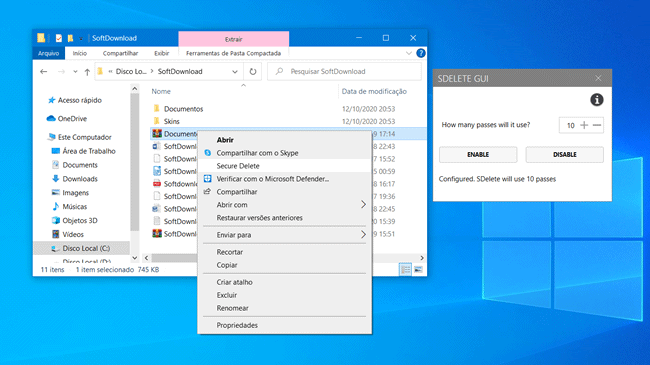
Task: Click the Properties quick access toolbar icon
Action: [58, 38]
